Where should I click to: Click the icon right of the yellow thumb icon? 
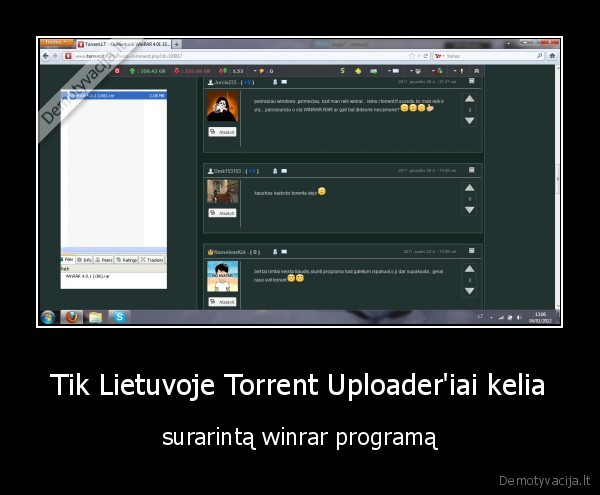tap(373, 71)
